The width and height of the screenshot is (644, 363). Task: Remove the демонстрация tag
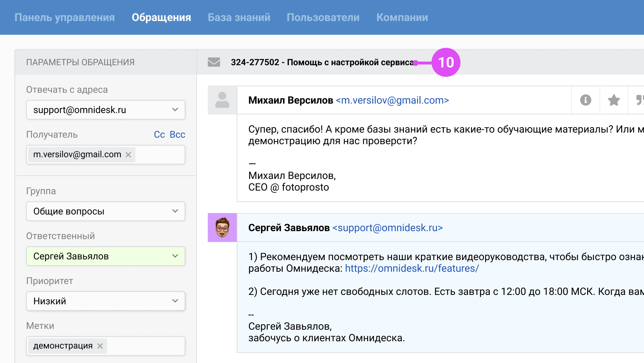pyautogui.click(x=100, y=346)
